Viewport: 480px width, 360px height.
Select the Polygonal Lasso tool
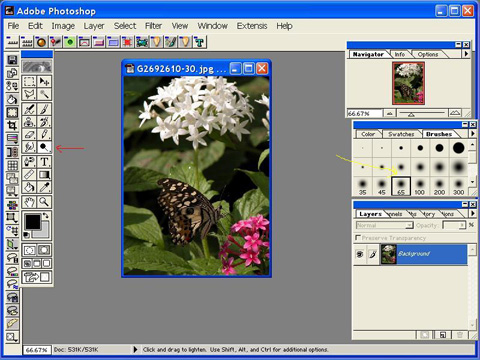[29, 94]
